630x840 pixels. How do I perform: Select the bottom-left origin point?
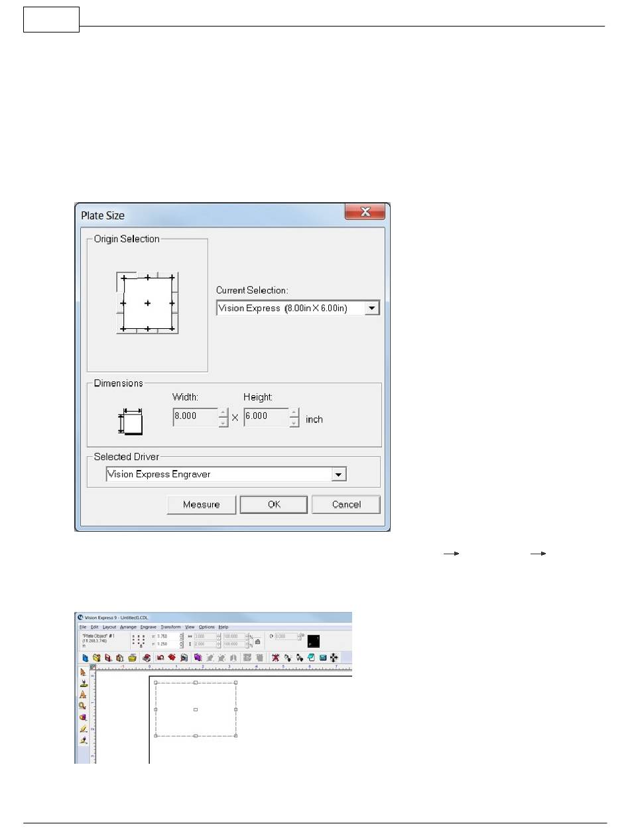pyautogui.click(x=123, y=328)
